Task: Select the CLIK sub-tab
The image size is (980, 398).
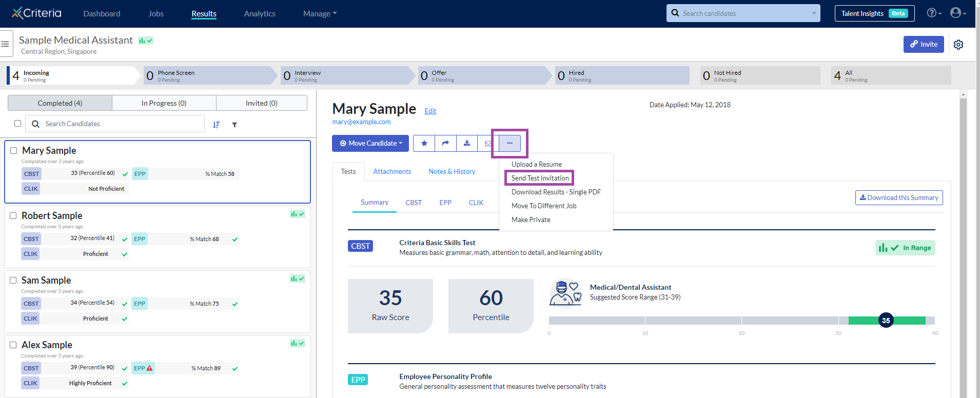Action: click(x=476, y=203)
